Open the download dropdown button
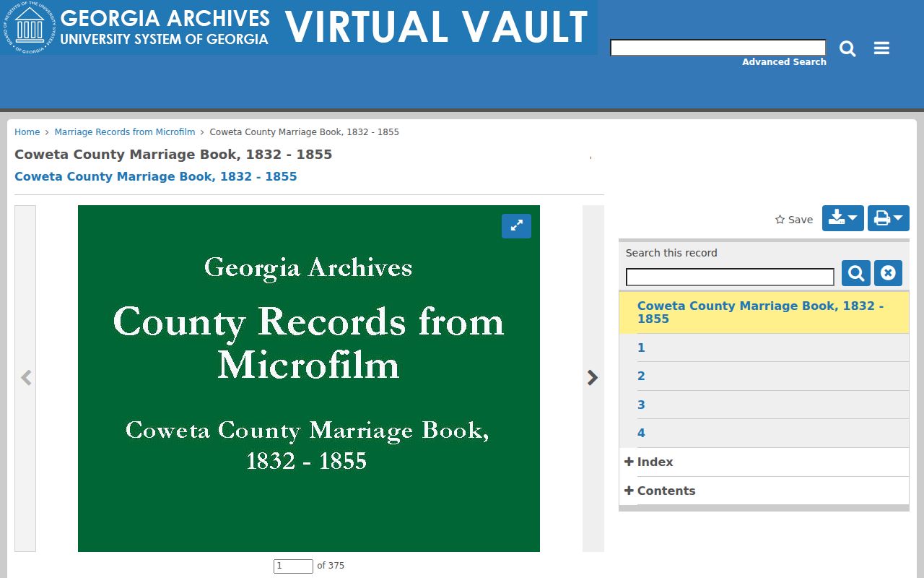 coord(842,218)
